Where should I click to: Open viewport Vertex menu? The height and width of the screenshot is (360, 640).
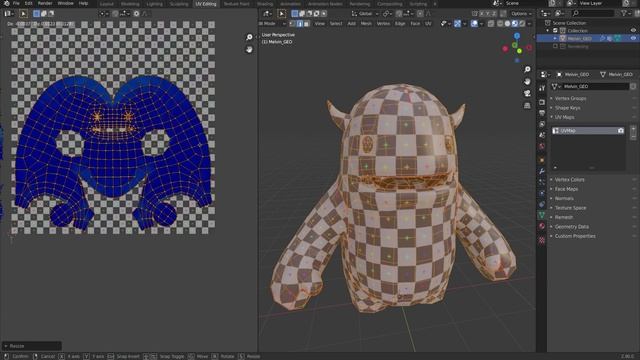(x=383, y=24)
